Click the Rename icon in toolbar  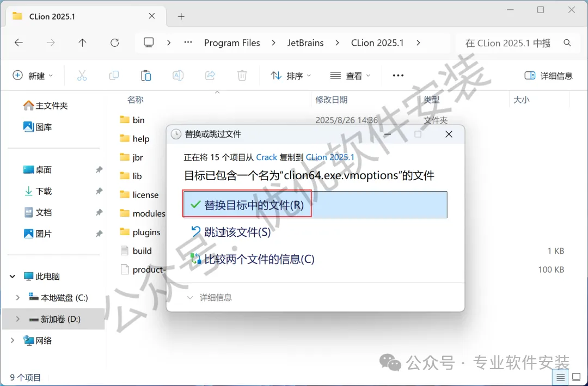point(178,76)
